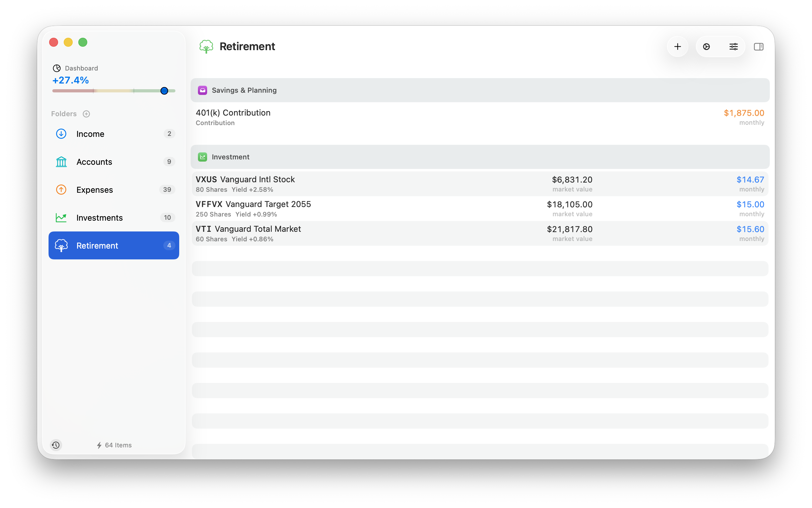Open the VTI Vanguard Total Market row
This screenshot has height=508, width=812.
(480, 233)
